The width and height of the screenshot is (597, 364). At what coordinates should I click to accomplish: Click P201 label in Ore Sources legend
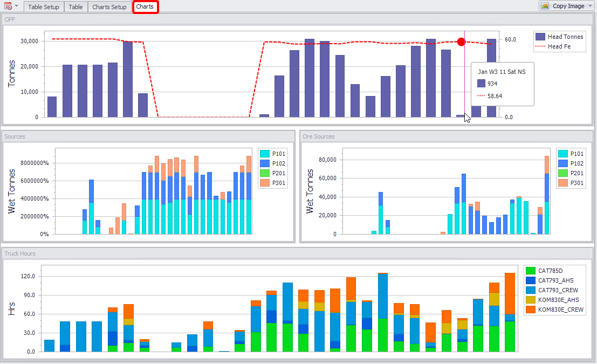pos(577,173)
